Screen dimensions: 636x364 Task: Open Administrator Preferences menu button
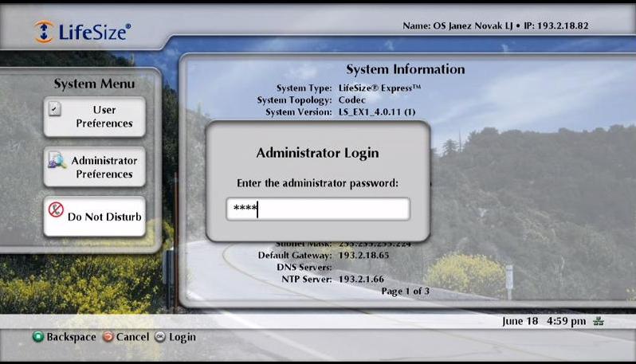pyautogui.click(x=95, y=167)
